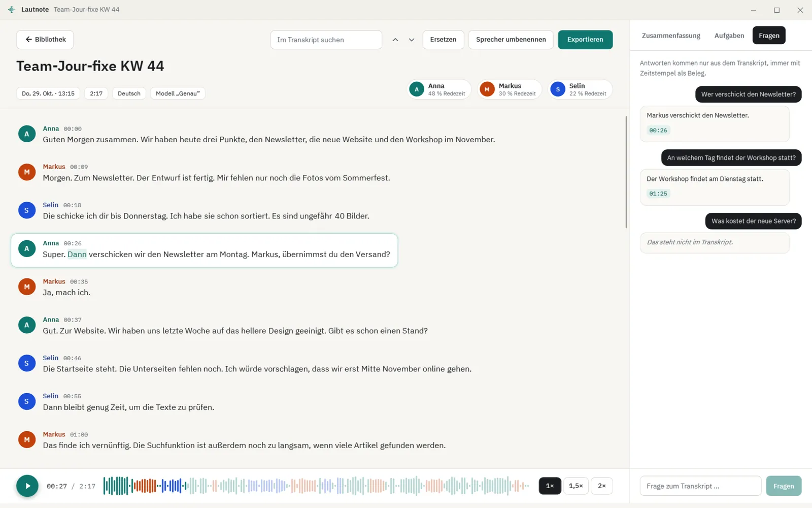This screenshot has height=508, width=812.
Task: Select Markus speaker chip with 30 % Redezeit
Action: coord(510,89)
